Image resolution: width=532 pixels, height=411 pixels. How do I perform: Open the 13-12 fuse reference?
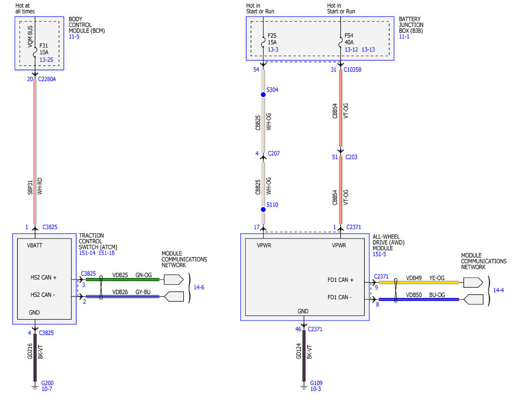click(352, 50)
